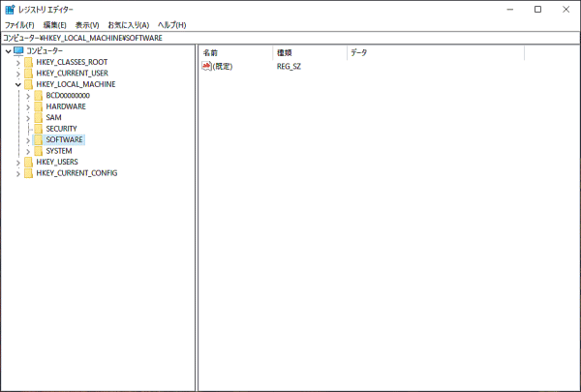Open the 編集(E) menu
Viewport: 581px width, 392px height.
click(x=54, y=25)
